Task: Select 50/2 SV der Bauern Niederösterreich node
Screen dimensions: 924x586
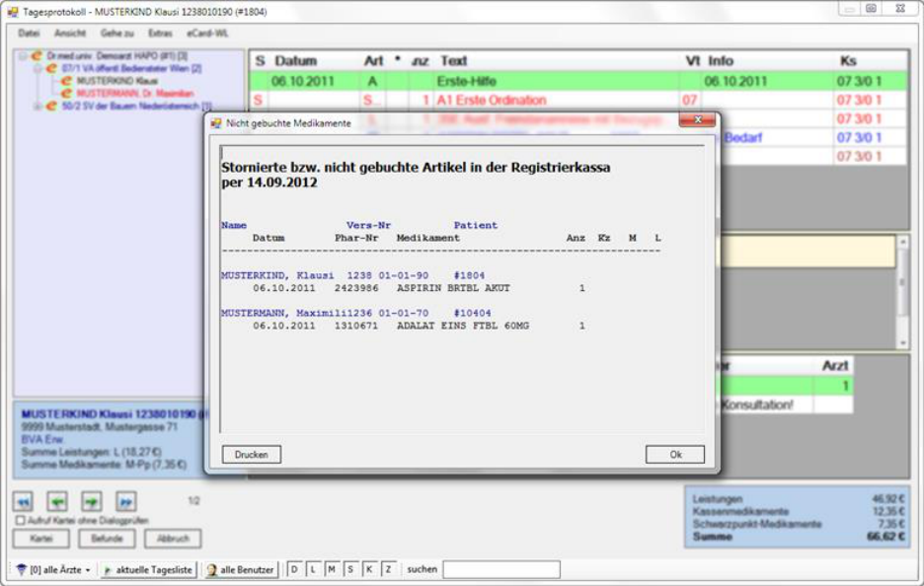Action: click(x=136, y=106)
